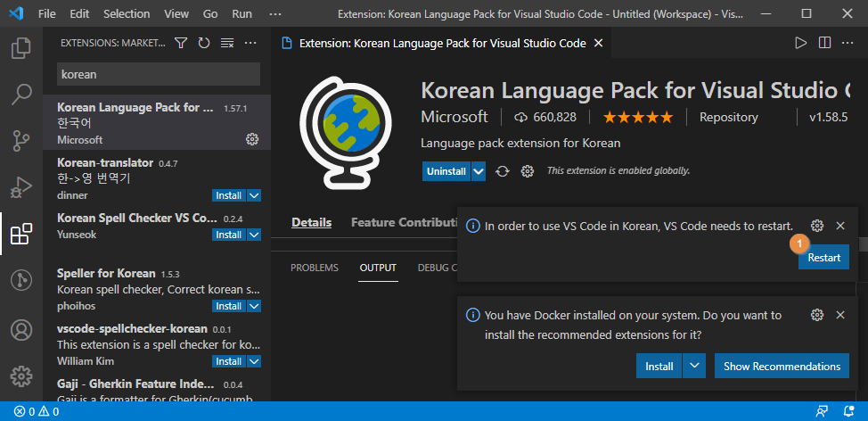Switch to the PROBLEMS panel tab
This screenshot has width=868, height=421.
315,268
